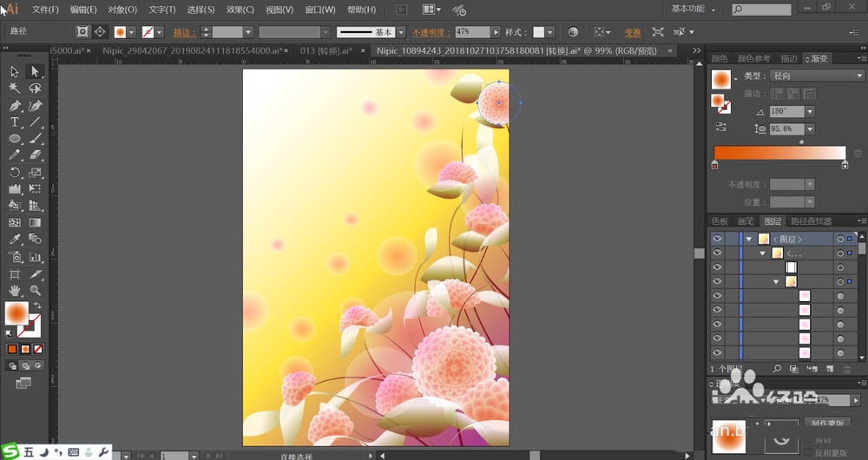Open the stroke color dropdown in control bar
This screenshot has width=868, height=460.
(x=160, y=33)
